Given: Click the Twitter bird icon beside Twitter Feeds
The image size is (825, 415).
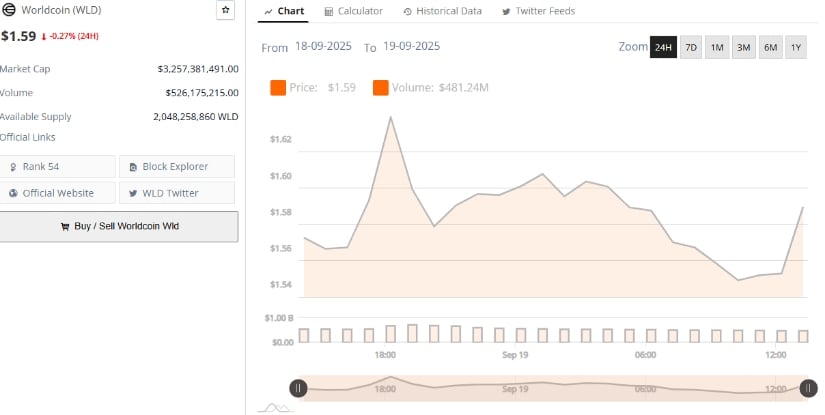Looking at the screenshot, I should pyautogui.click(x=506, y=12).
